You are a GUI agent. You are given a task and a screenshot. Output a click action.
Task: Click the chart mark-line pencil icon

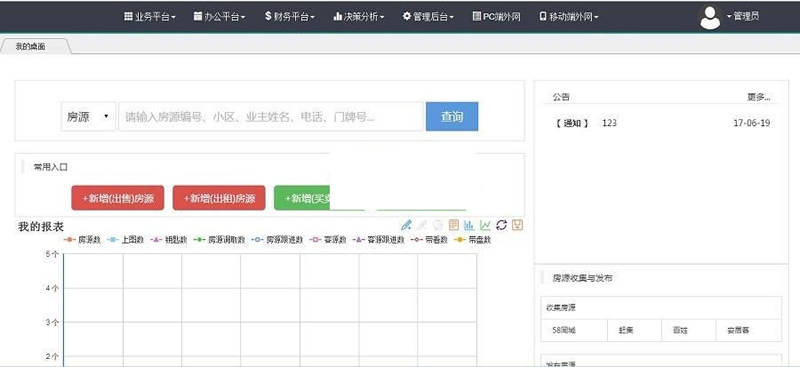(406, 225)
